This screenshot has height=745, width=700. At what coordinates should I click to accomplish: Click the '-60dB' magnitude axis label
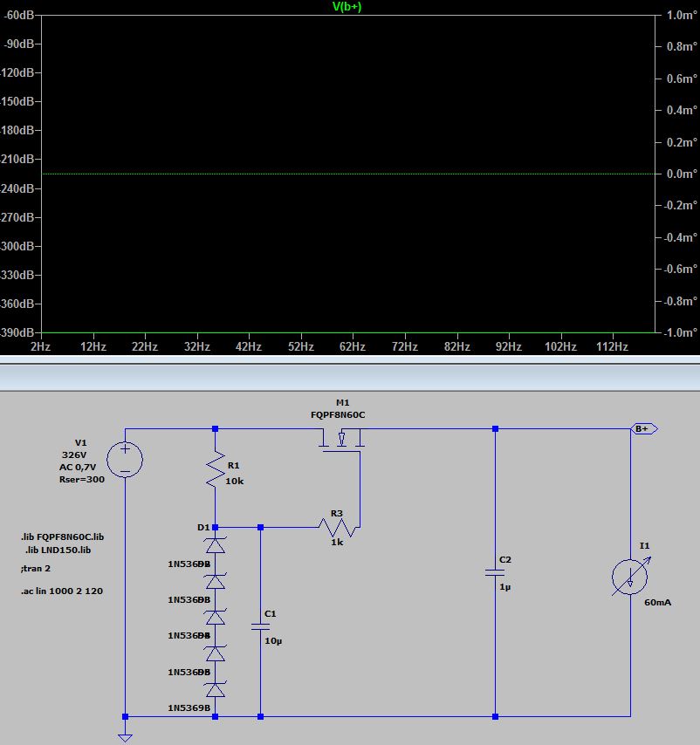point(19,15)
